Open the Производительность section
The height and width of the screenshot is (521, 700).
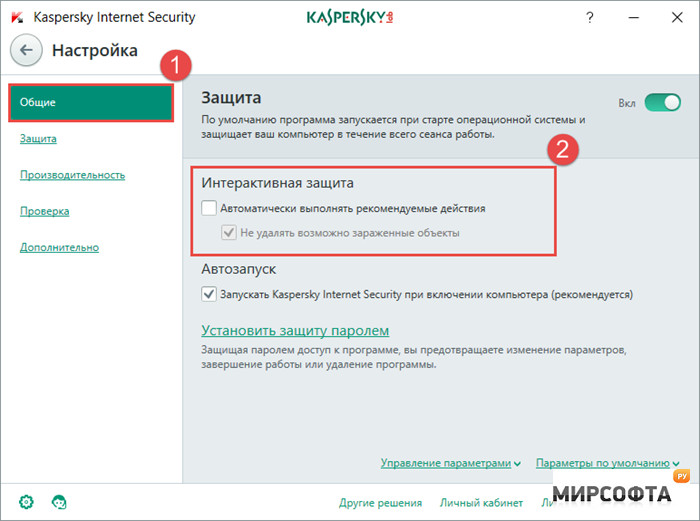(x=72, y=175)
